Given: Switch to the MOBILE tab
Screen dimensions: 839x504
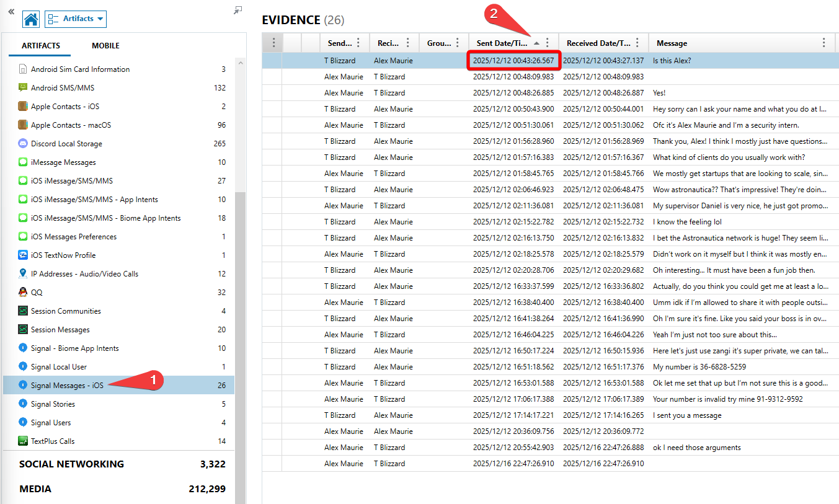Looking at the screenshot, I should (105, 46).
